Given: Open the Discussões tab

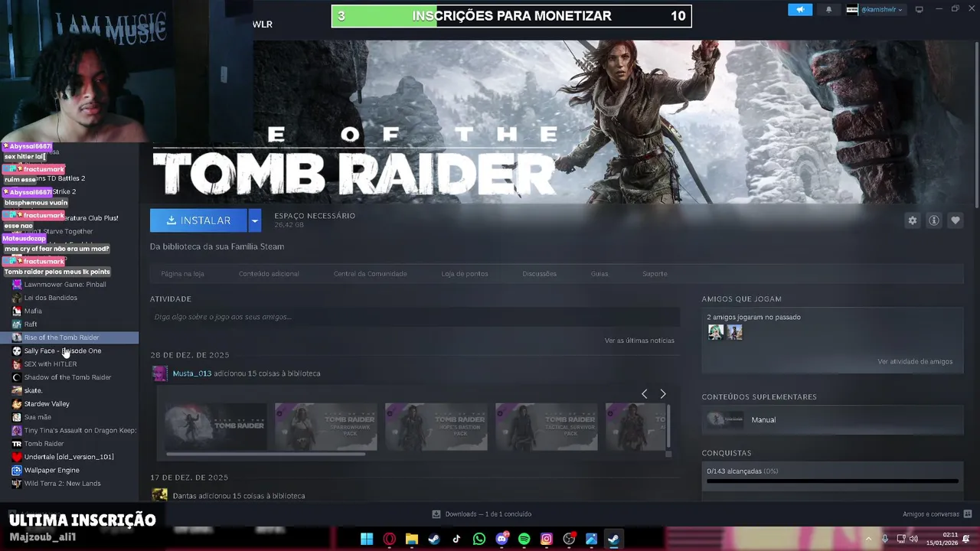Looking at the screenshot, I should [x=539, y=273].
